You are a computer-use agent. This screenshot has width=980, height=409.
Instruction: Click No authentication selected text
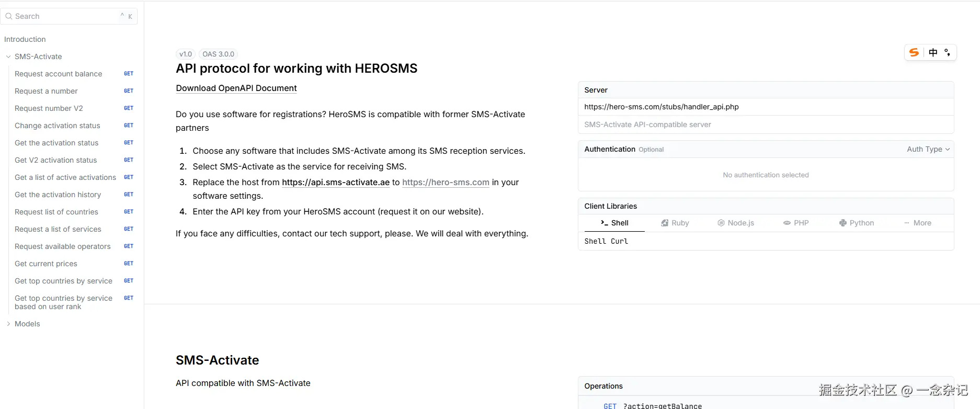(x=766, y=175)
